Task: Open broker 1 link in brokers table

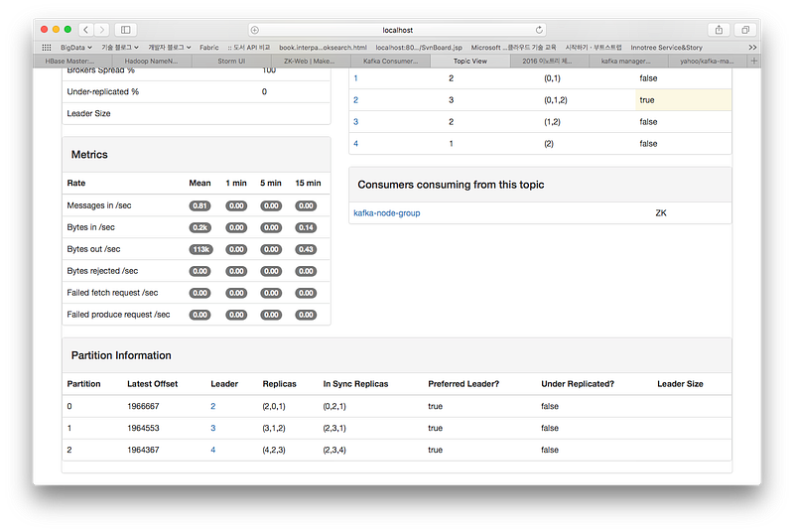Action: pyautogui.click(x=355, y=78)
